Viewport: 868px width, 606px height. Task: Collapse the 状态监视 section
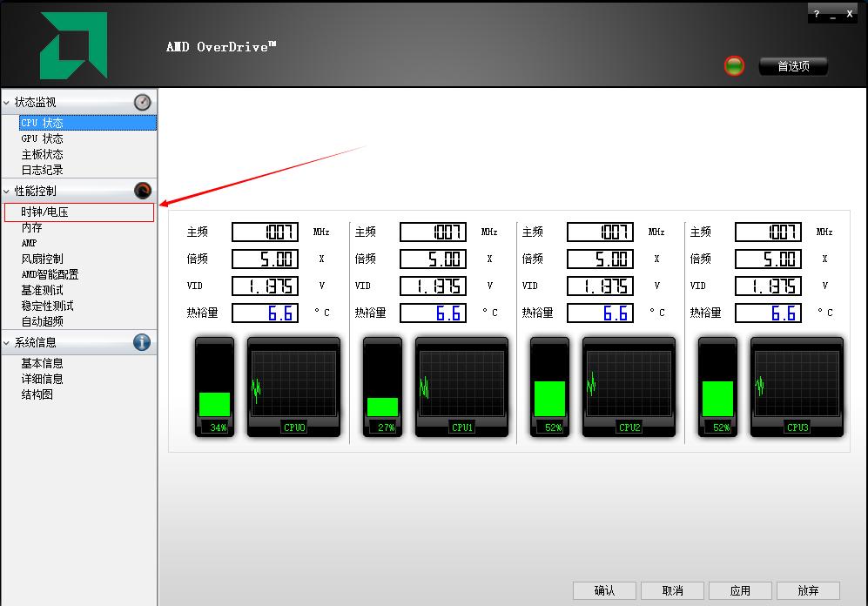coord(8,102)
